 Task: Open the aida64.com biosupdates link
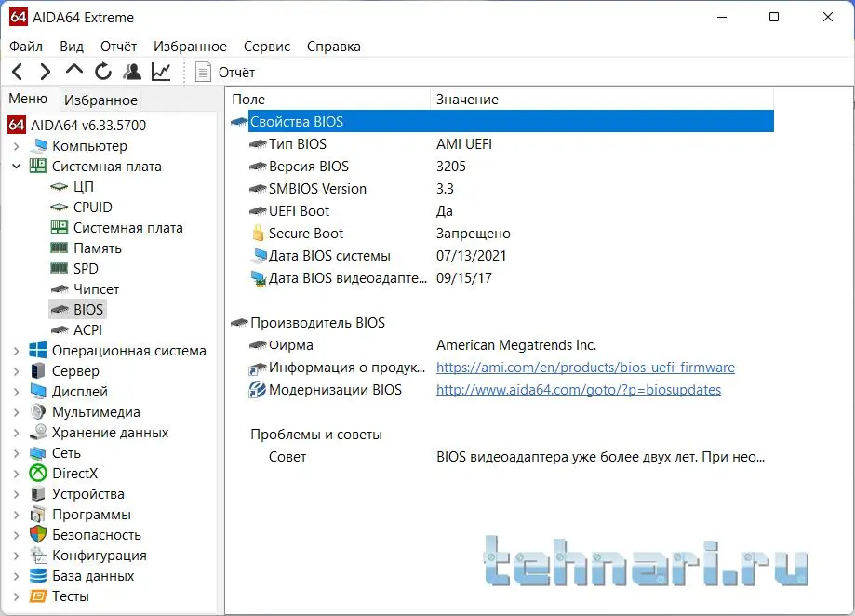(x=579, y=390)
